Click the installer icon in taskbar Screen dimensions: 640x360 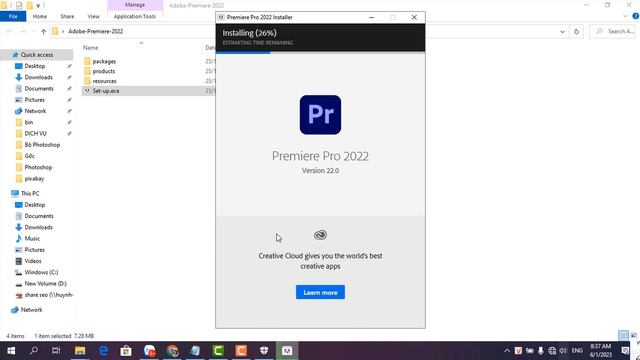coord(287,351)
